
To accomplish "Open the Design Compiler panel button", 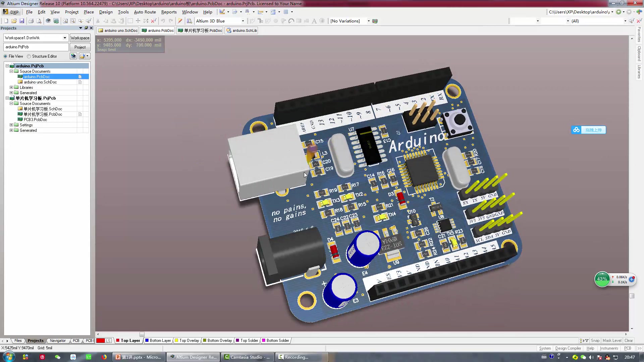I will 568,348.
